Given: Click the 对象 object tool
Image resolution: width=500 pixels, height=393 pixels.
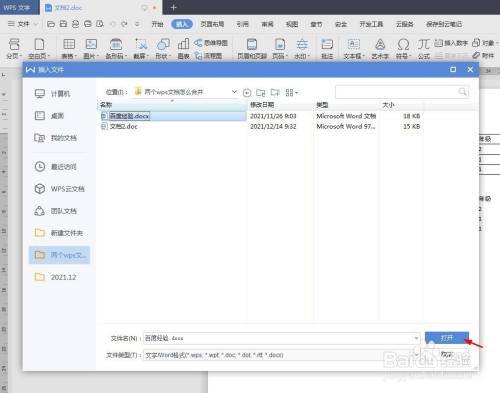Looking at the screenshot, I should pos(485,43).
